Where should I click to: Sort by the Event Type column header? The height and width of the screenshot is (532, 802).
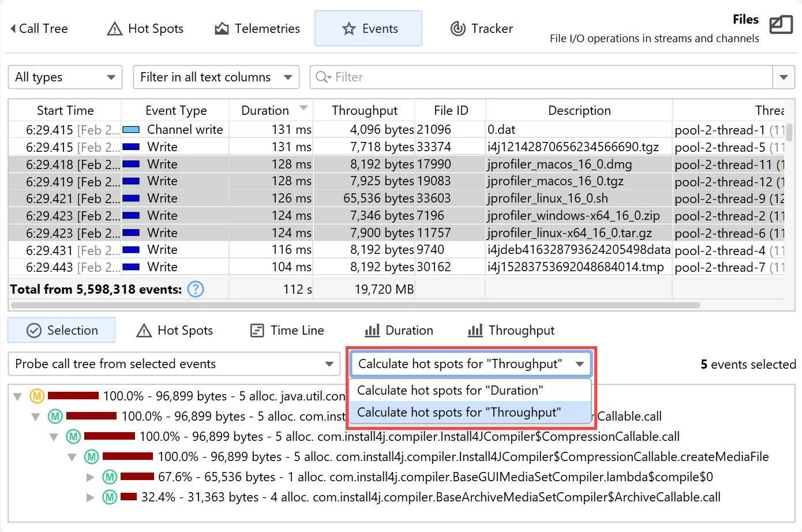tap(175, 110)
